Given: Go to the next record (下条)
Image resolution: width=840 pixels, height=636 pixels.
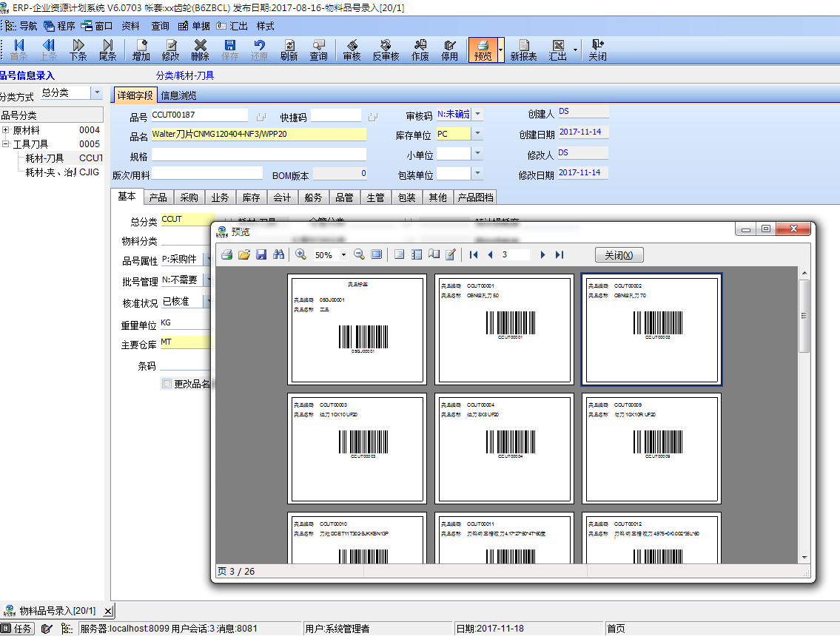Looking at the screenshot, I should pyautogui.click(x=78, y=50).
